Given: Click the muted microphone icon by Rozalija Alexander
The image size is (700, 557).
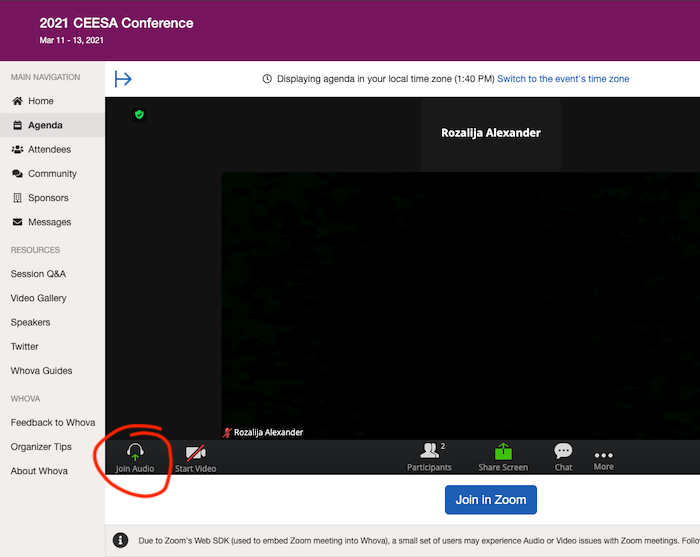Looking at the screenshot, I should [227, 432].
